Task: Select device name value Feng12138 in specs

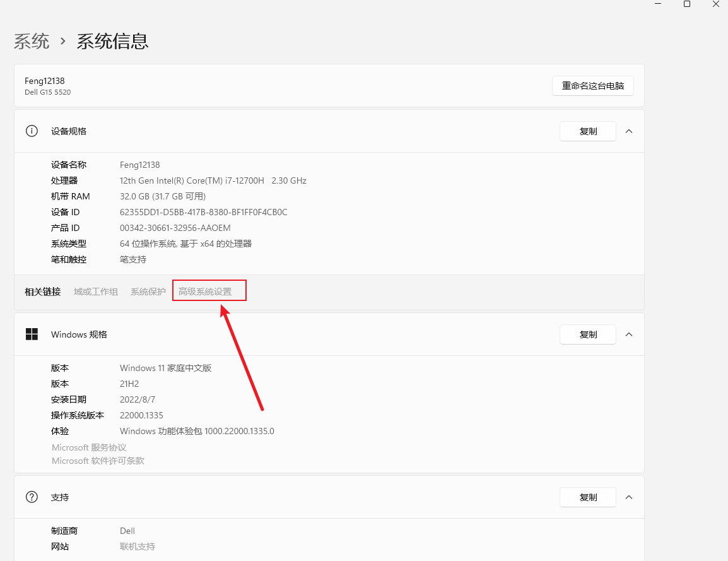Action: (140, 165)
